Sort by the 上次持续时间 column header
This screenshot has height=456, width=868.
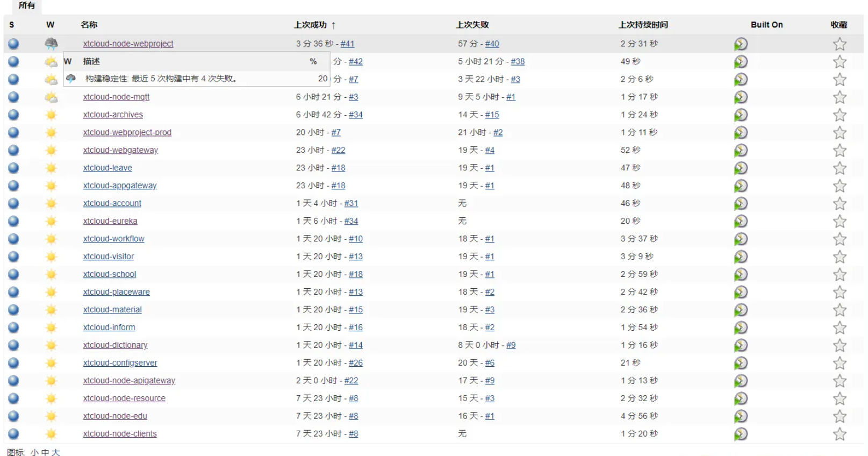pos(643,25)
